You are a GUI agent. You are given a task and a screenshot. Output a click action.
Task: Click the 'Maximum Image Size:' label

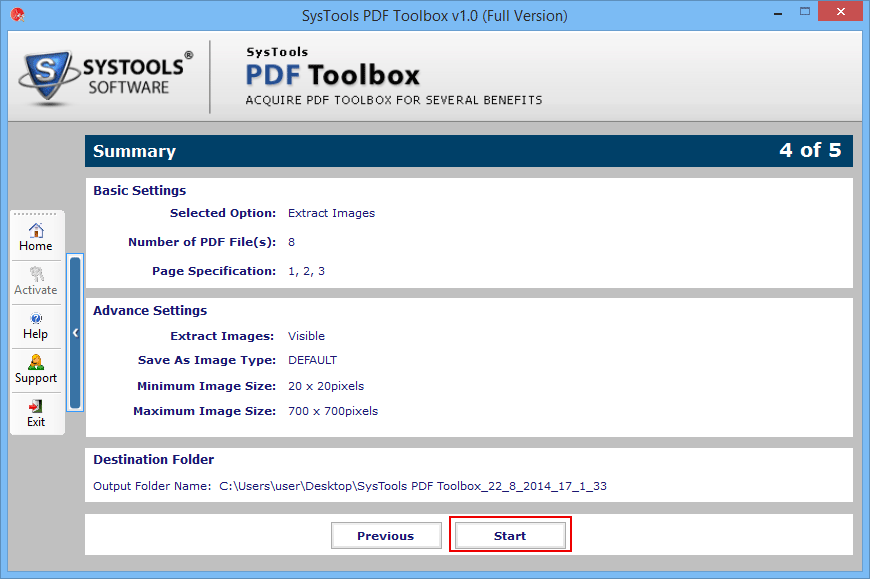(x=205, y=412)
